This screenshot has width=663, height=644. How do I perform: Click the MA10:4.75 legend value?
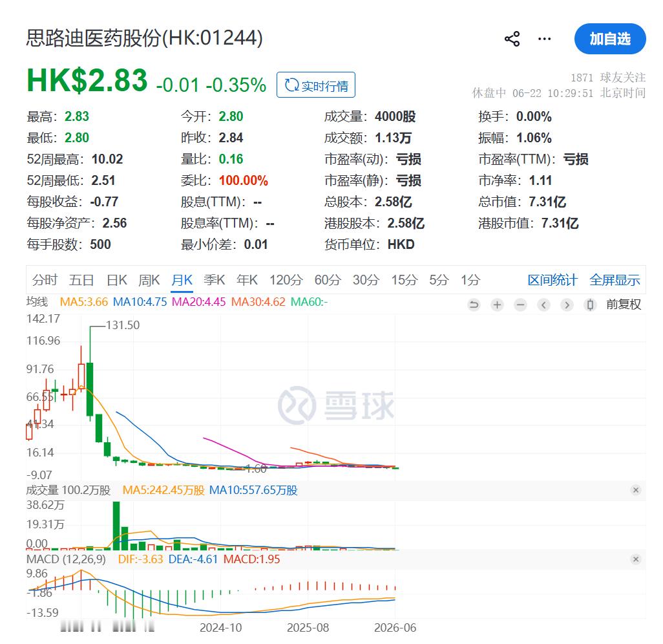(x=140, y=302)
